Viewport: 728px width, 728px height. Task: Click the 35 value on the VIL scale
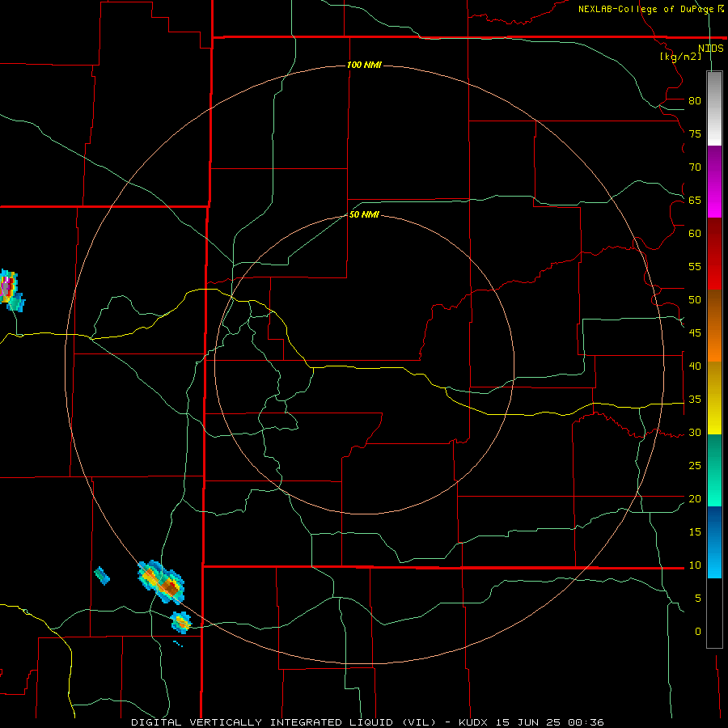[x=695, y=400]
